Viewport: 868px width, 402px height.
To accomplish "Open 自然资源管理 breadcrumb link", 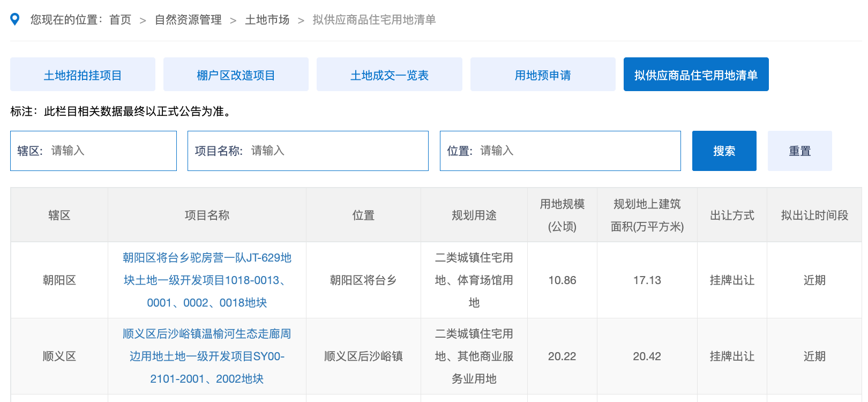I will pyautogui.click(x=188, y=20).
